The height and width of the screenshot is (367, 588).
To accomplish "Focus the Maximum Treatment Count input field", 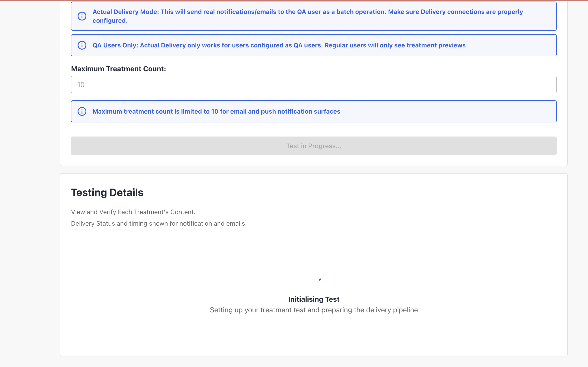I will tap(314, 84).
